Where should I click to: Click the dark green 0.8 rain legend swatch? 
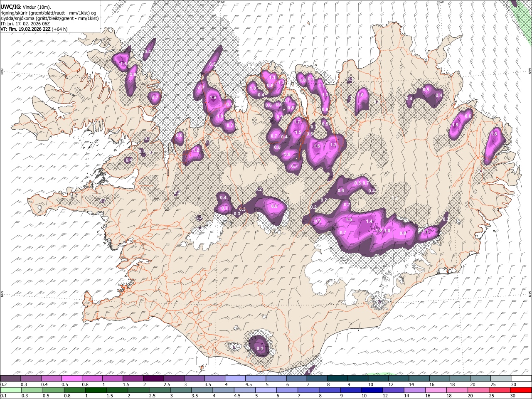(74, 390)
